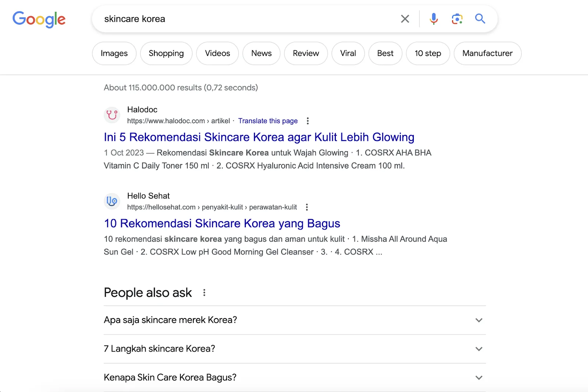Click the Hello Sehat site favicon
This screenshot has height=392, width=588.
[112, 201]
